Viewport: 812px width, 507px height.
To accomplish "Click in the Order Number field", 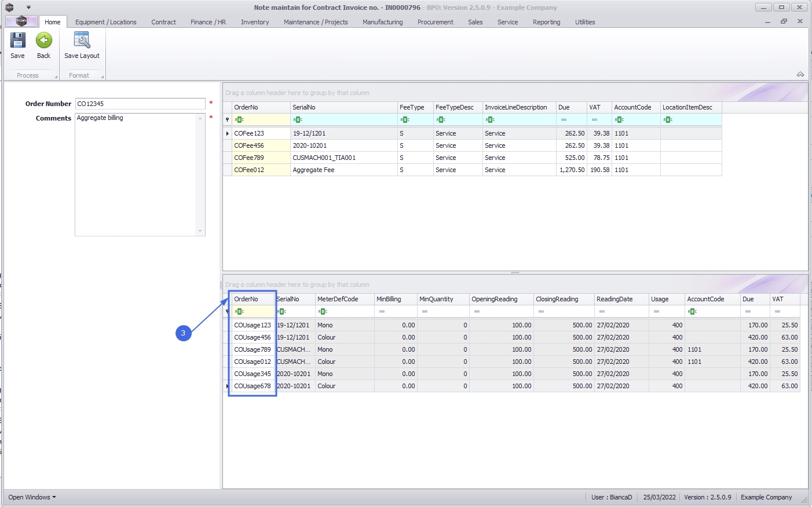I will tap(140, 104).
